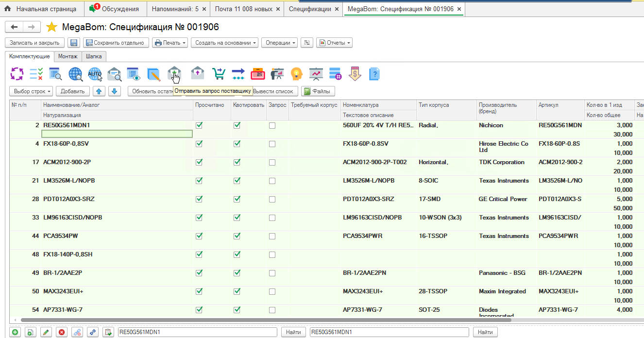
Task: Switch to the Монтаж tab
Action: click(68, 56)
